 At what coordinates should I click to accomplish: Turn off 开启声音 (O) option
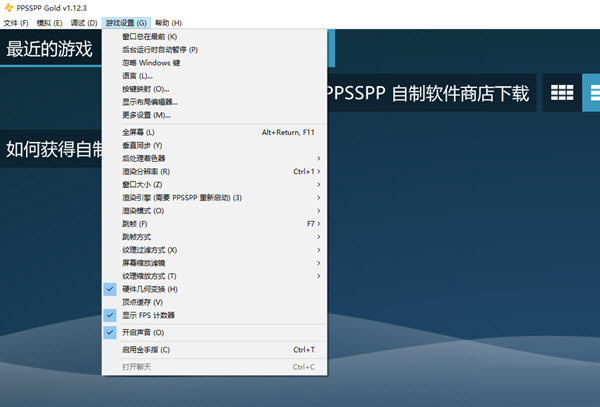tap(143, 332)
